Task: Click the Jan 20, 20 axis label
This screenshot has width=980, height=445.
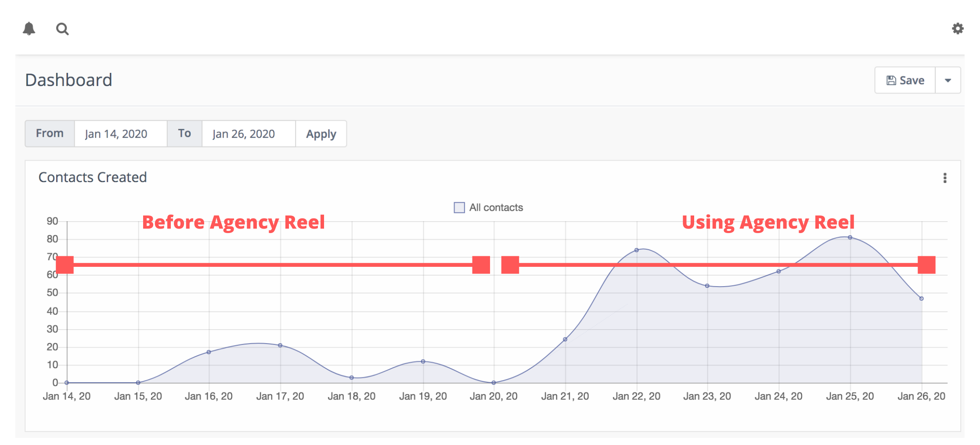Action: coord(494,396)
